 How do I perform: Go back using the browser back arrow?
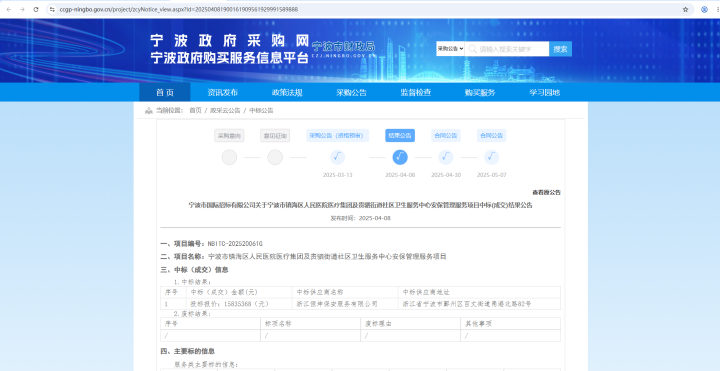pyautogui.click(x=8, y=9)
